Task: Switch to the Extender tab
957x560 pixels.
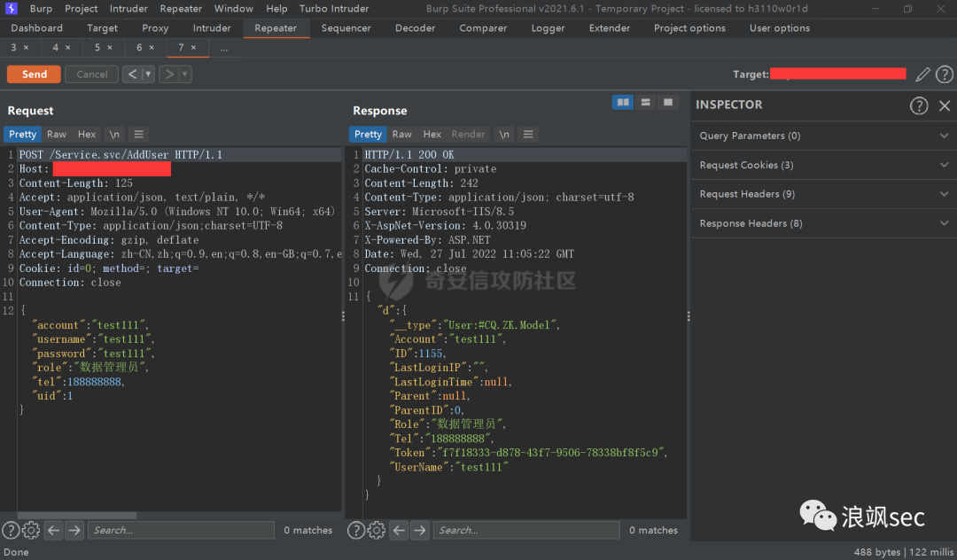Action: [x=609, y=28]
